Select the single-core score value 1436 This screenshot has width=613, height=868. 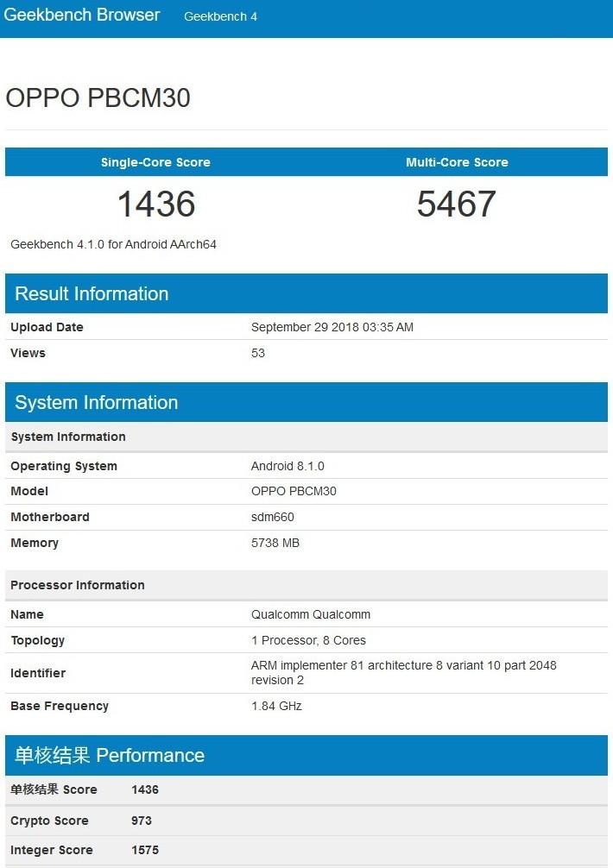coord(156,204)
